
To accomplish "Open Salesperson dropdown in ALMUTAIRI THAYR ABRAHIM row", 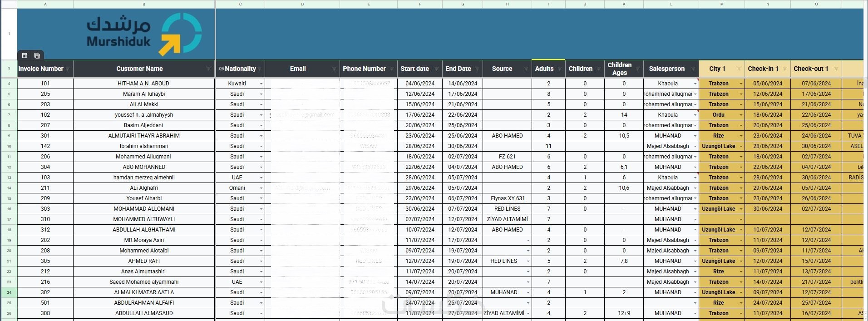I will [x=695, y=136].
